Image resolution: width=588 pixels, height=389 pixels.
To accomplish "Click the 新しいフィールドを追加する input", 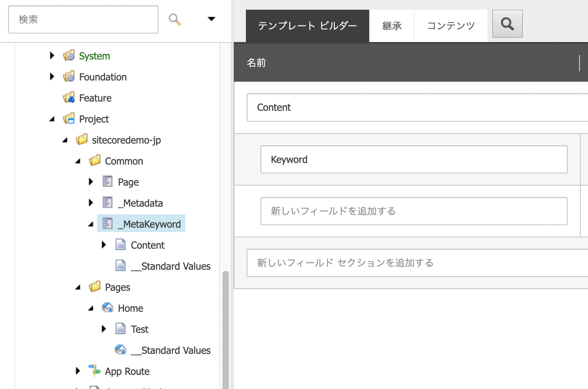I will click(414, 211).
